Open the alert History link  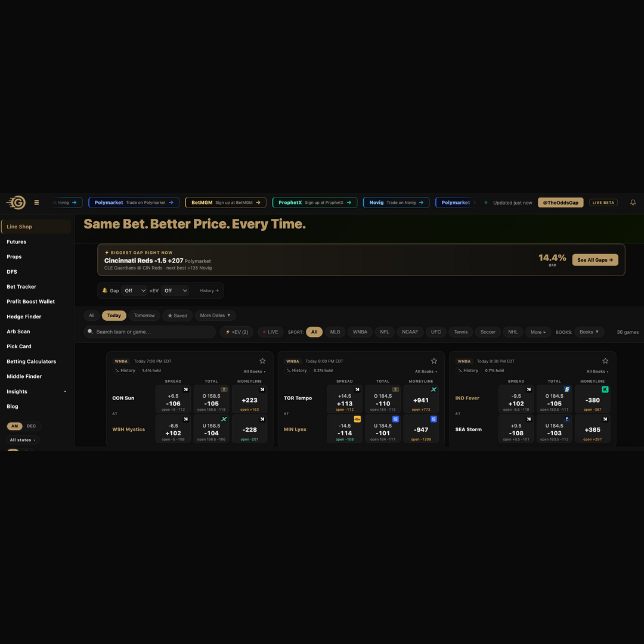209,290
